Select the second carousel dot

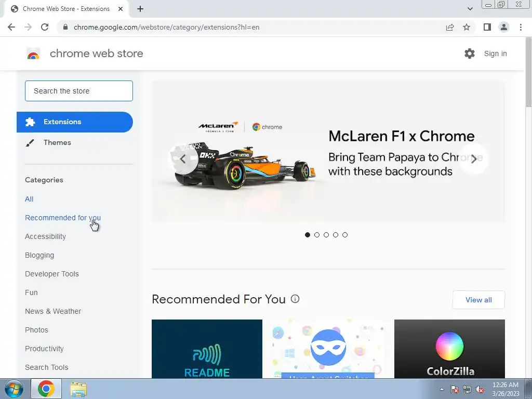click(x=317, y=235)
